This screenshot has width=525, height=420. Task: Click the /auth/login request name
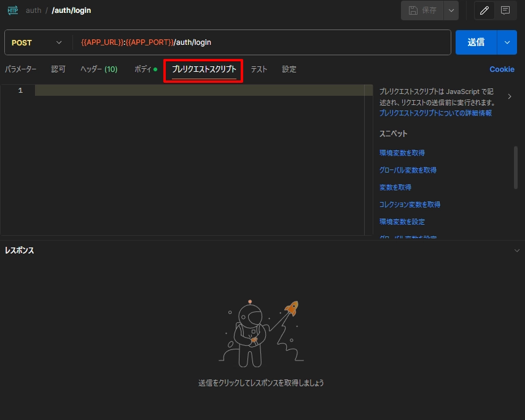click(71, 10)
